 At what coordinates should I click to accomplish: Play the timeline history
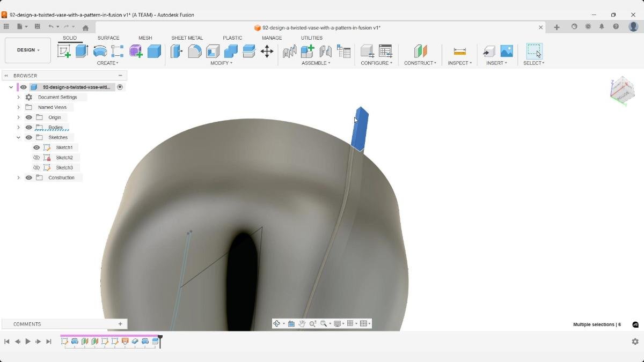[x=28, y=342]
